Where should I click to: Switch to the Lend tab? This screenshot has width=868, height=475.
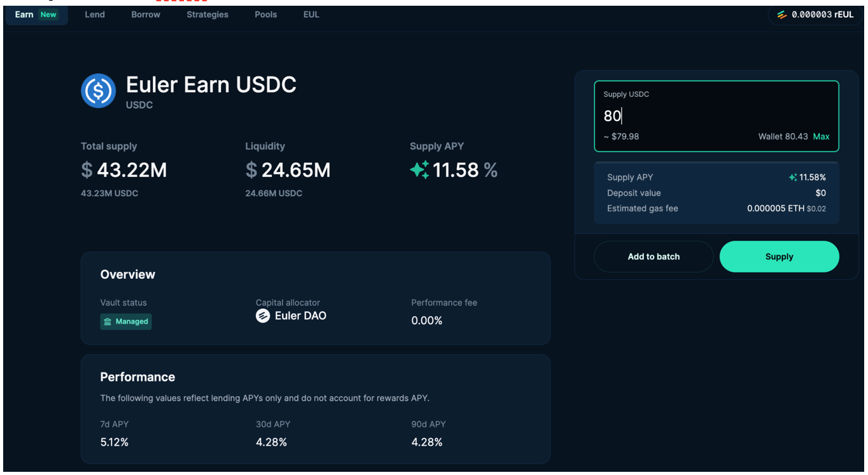pyautogui.click(x=95, y=15)
